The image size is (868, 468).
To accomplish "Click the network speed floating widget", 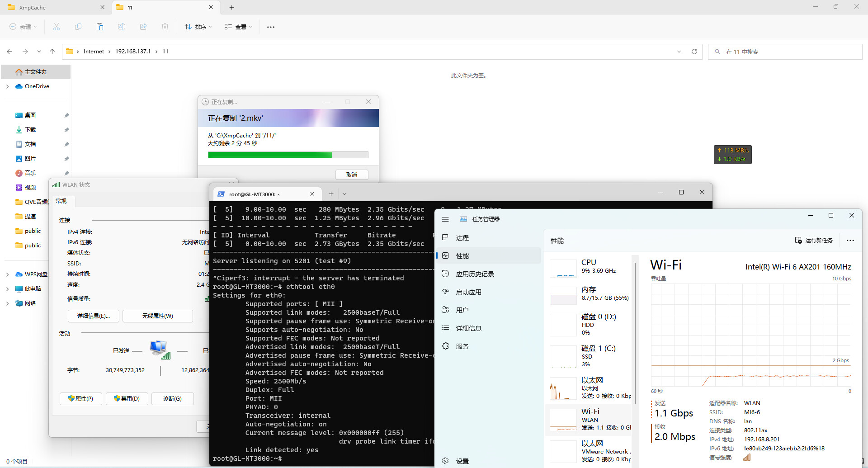I will (x=733, y=155).
